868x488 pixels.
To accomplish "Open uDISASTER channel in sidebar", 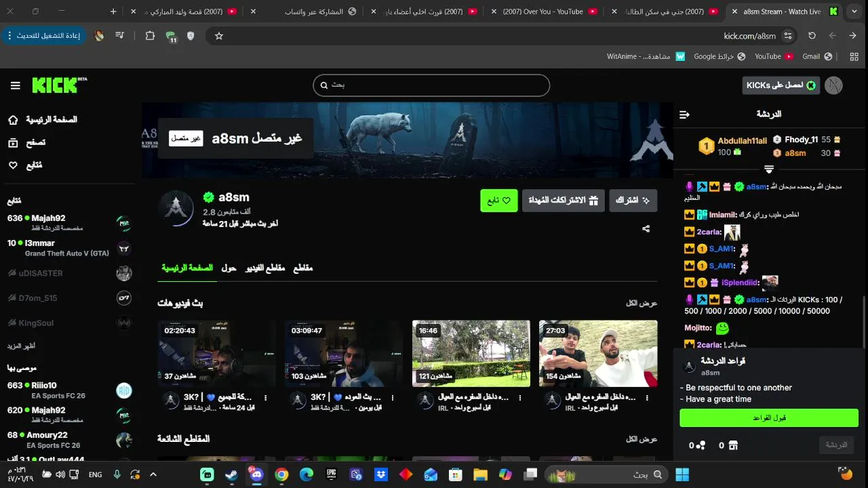I will (x=69, y=273).
